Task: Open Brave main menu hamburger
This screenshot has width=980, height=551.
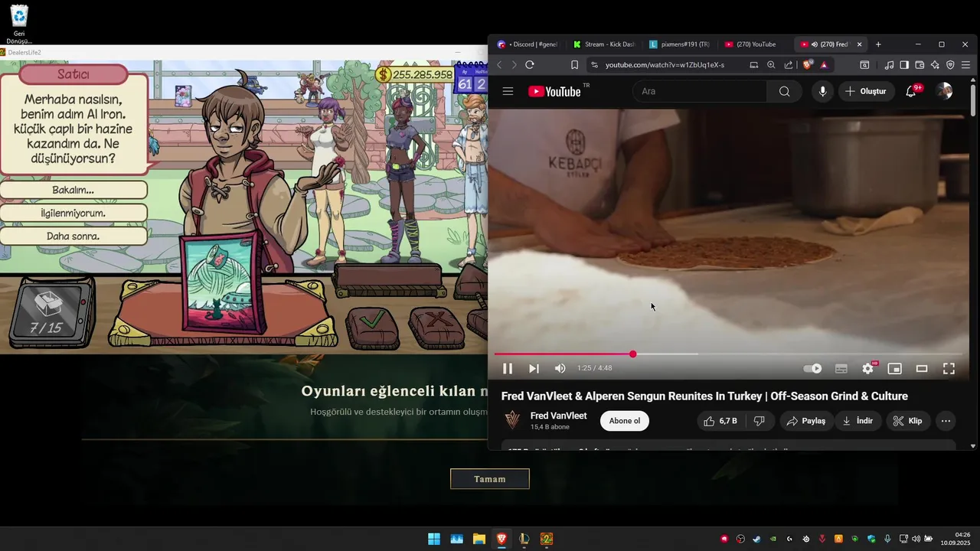Action: (966, 65)
